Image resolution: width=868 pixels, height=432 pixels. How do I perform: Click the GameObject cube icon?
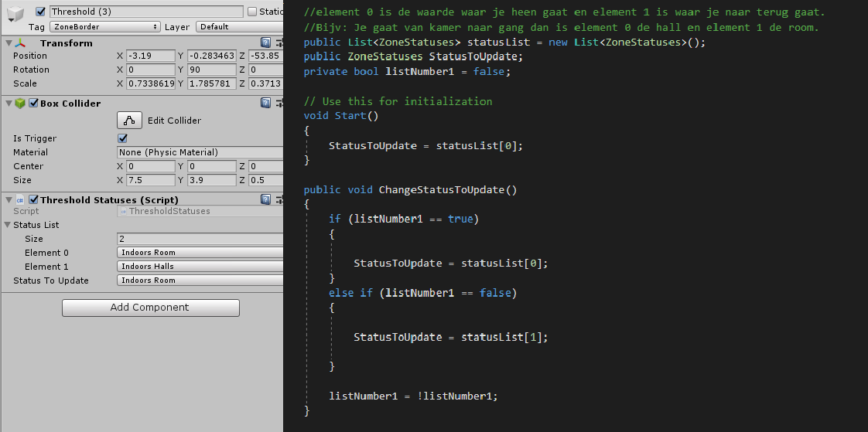[16, 15]
